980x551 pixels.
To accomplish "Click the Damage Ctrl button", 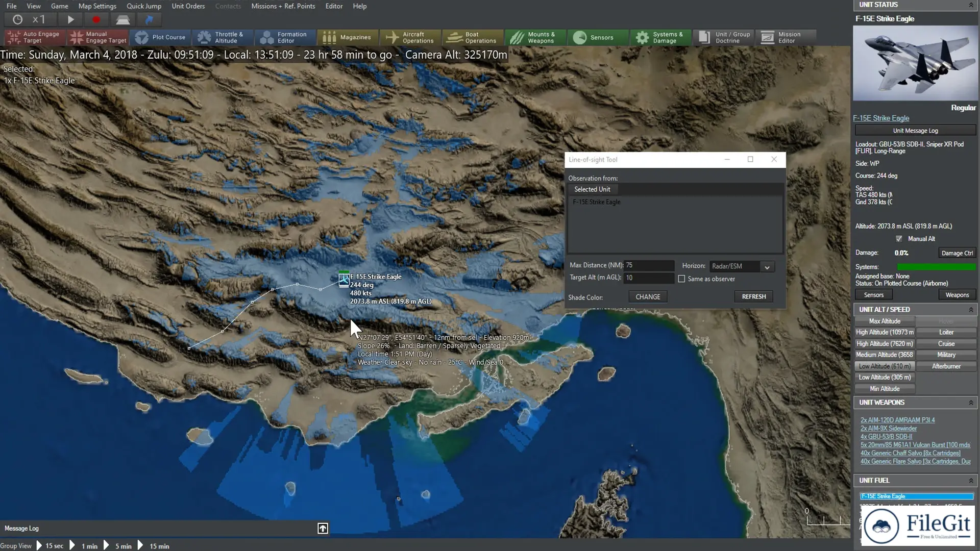I will click(x=957, y=253).
